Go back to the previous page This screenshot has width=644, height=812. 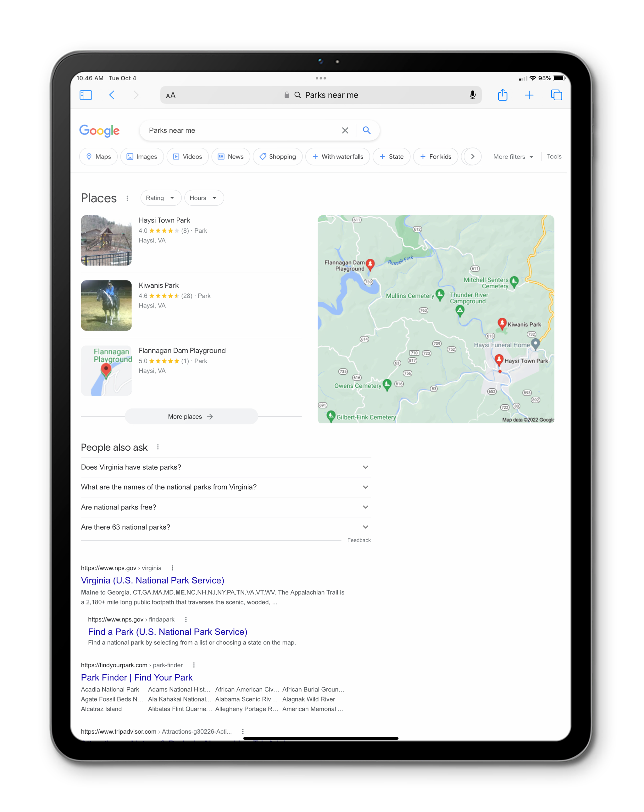point(112,95)
